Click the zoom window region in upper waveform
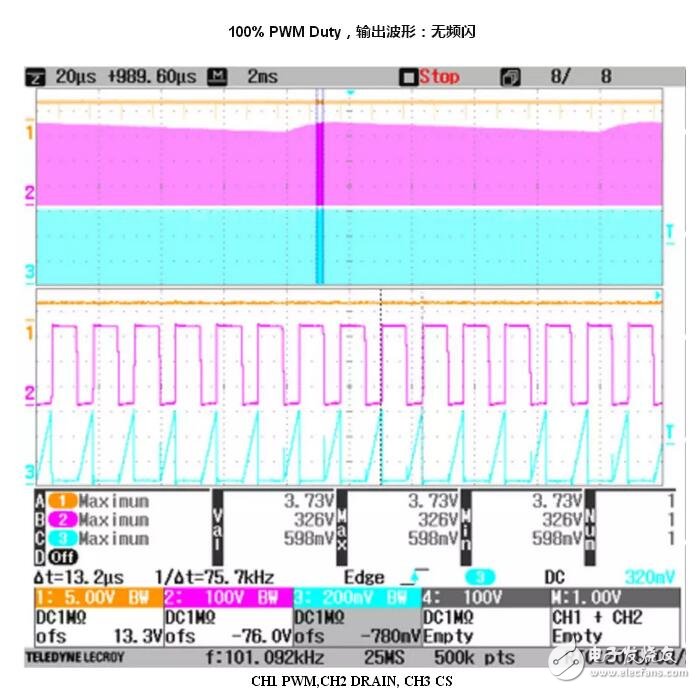The image size is (696, 689). (320, 186)
